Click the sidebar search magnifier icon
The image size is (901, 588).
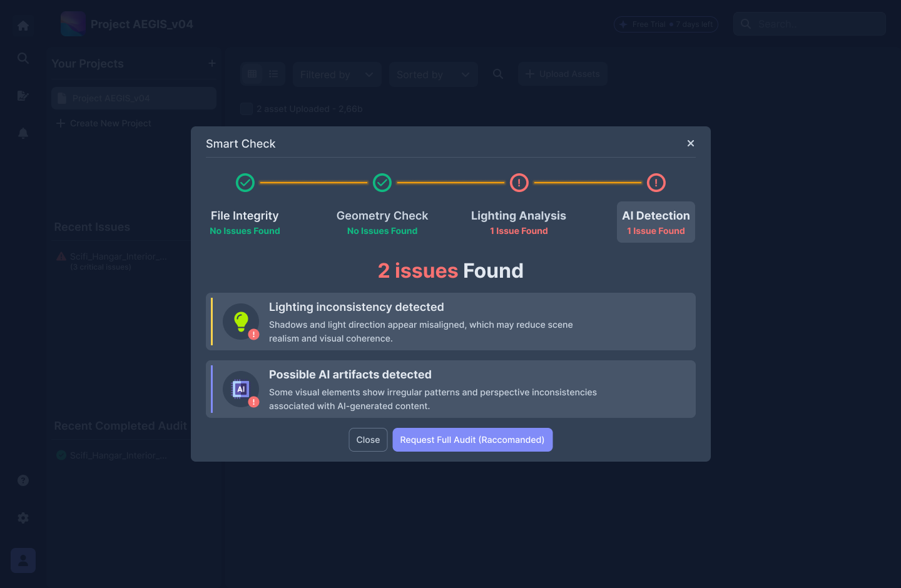[23, 58]
